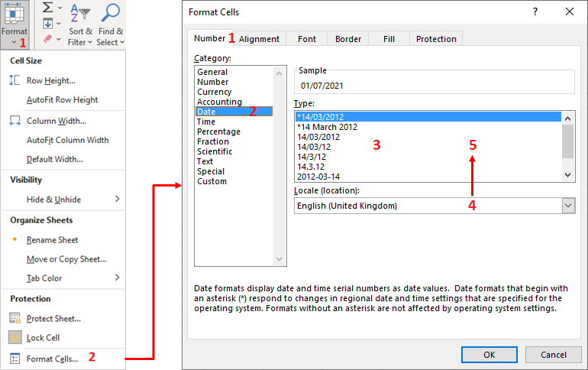
Task: Switch to the Alignment tab
Action: [x=259, y=39]
